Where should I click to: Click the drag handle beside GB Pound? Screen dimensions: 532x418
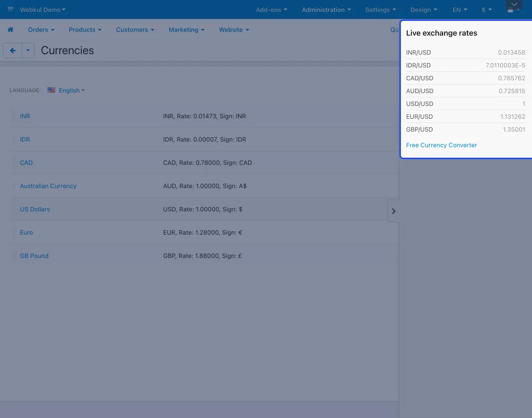(14, 256)
